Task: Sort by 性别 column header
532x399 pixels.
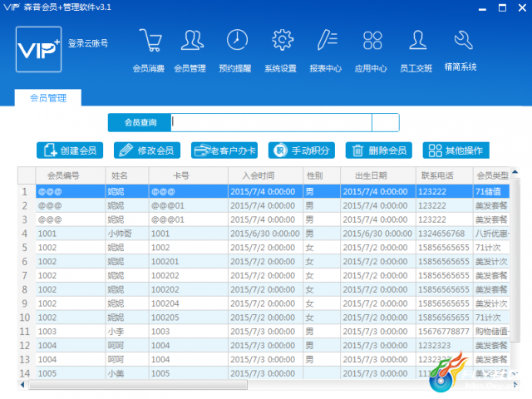Action: pos(322,175)
